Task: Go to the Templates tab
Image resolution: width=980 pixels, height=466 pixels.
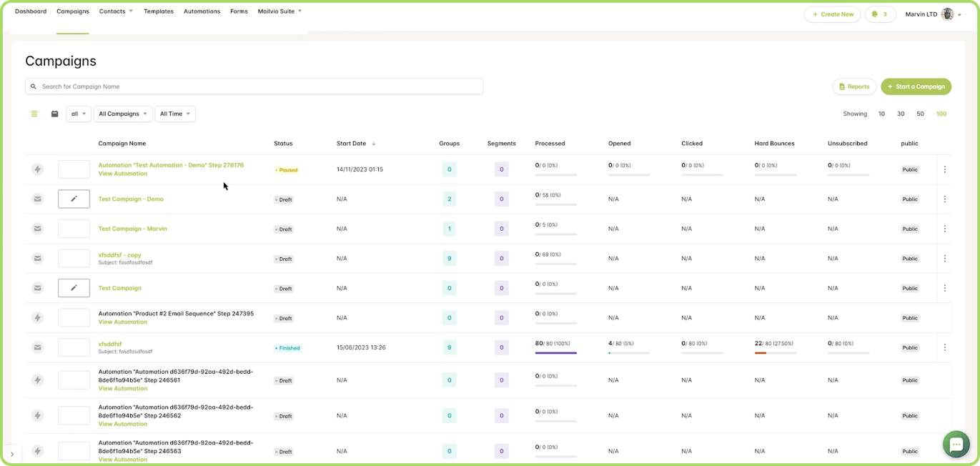Action: [x=159, y=11]
